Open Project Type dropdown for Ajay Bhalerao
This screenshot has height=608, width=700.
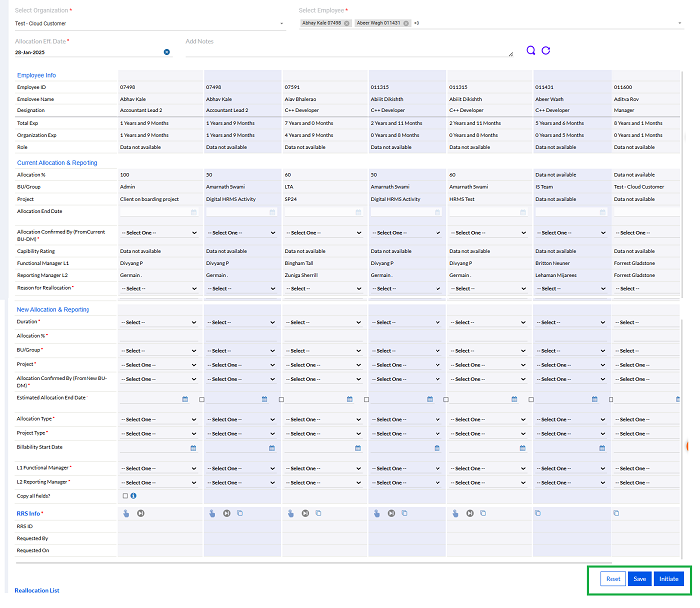(x=324, y=434)
